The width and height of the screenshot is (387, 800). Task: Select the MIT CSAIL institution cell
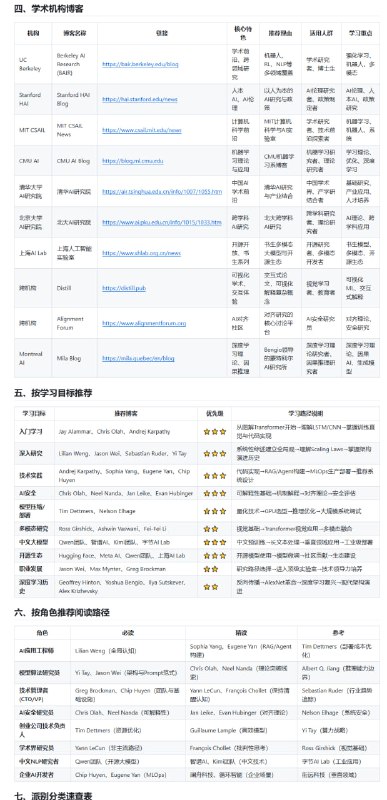click(x=32, y=130)
